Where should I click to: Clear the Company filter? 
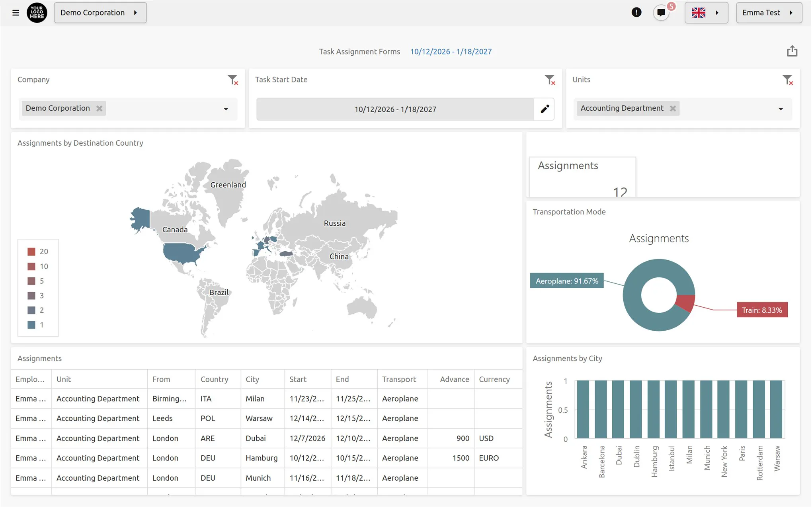232,80
